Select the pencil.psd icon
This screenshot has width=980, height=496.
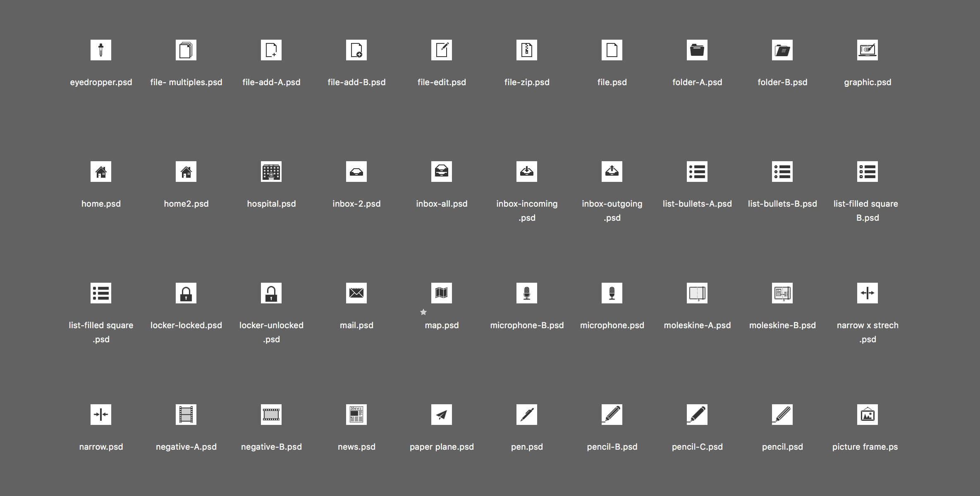(782, 415)
